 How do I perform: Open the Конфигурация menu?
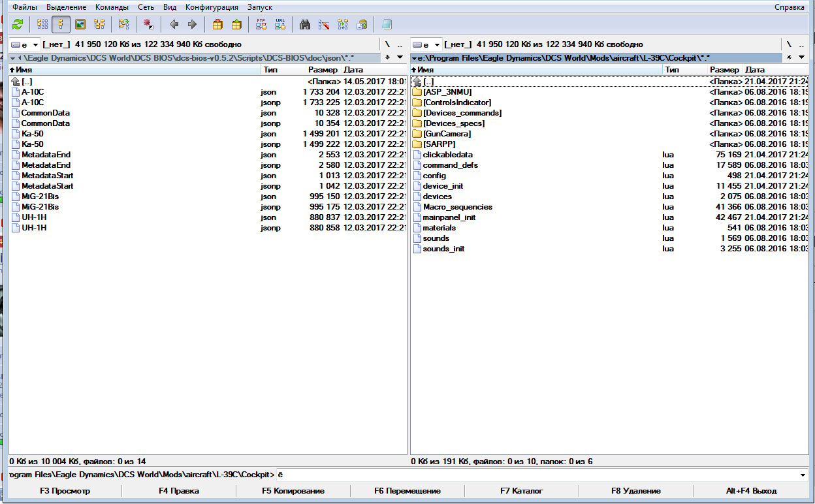click(x=212, y=7)
